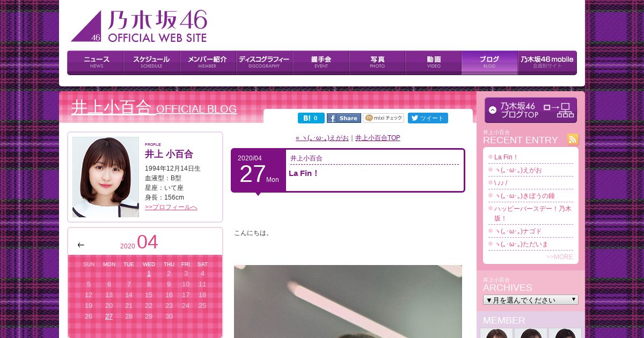Open the La Fin！ entry title
This screenshot has width=644, height=338.
304,173
